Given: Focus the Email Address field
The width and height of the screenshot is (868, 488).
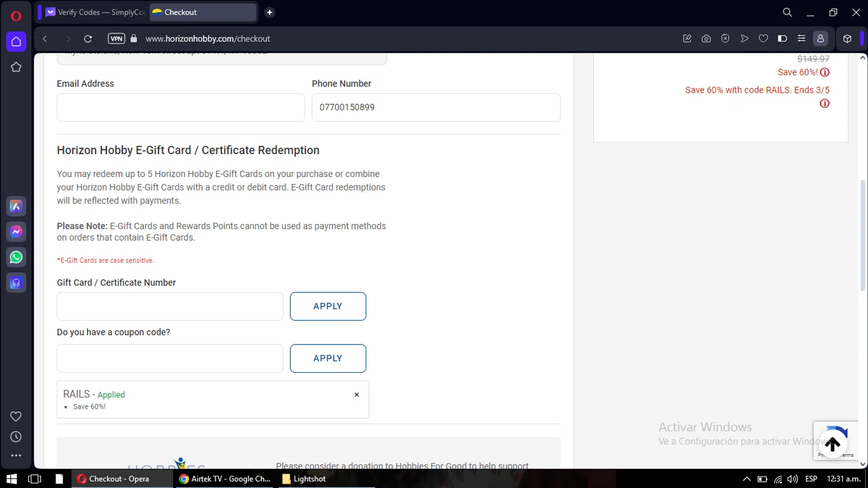Looking at the screenshot, I should (181, 108).
